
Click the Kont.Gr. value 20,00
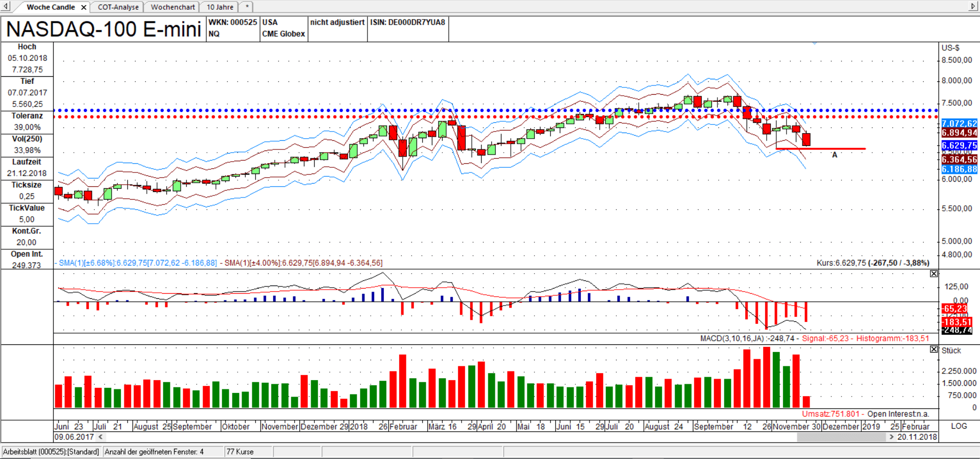27,242
